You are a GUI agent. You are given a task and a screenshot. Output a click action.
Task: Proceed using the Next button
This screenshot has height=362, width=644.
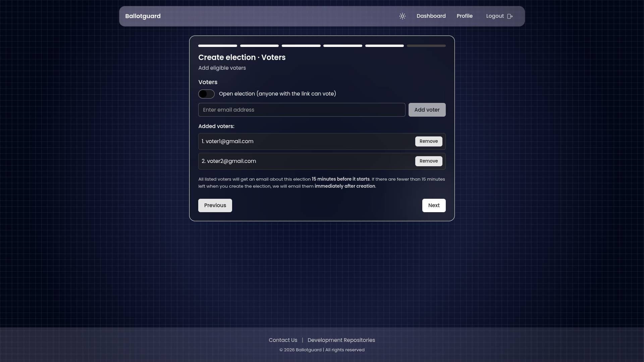[434, 205]
